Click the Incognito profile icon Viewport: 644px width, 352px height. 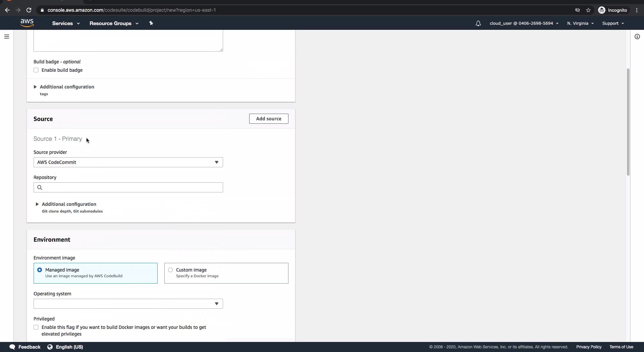(602, 10)
